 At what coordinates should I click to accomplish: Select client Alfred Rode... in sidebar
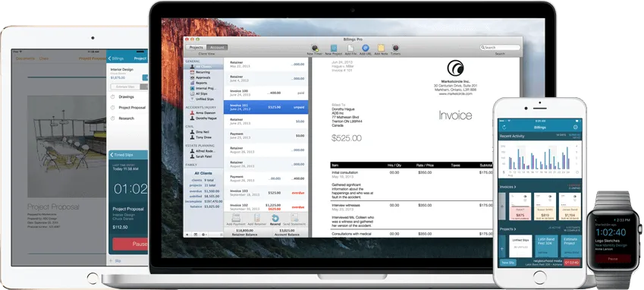(x=206, y=151)
